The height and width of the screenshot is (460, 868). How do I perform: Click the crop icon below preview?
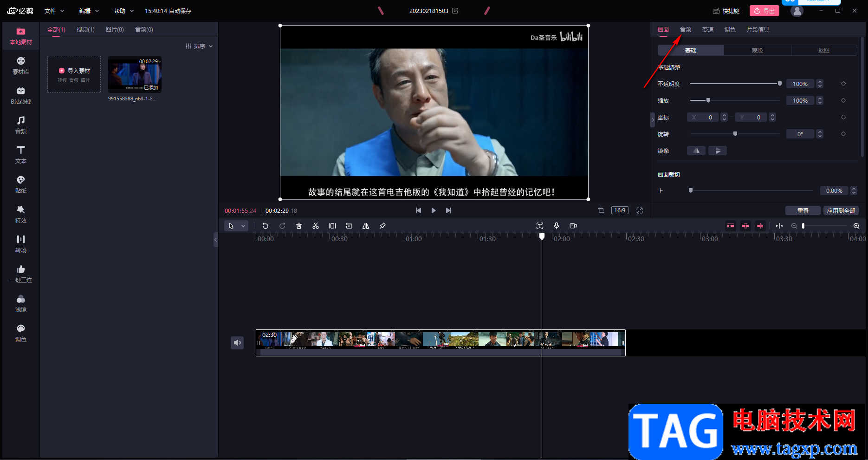[601, 210]
